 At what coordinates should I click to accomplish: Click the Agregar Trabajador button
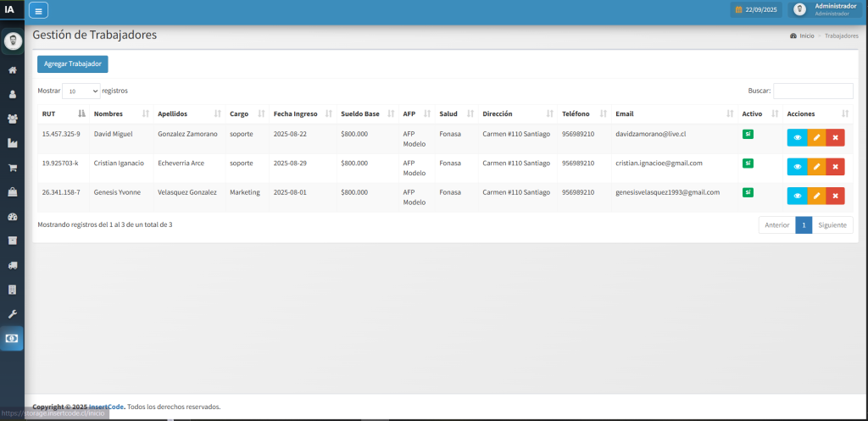coord(73,64)
